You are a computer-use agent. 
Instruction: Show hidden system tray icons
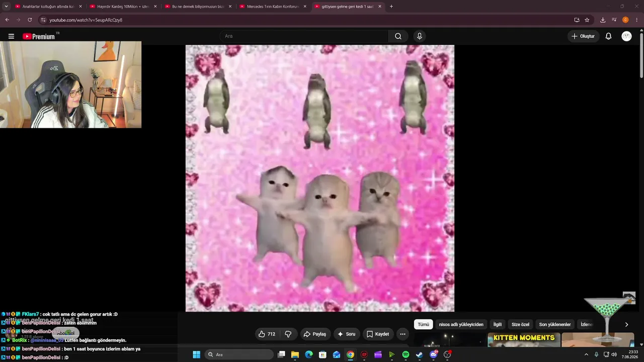[586, 354]
